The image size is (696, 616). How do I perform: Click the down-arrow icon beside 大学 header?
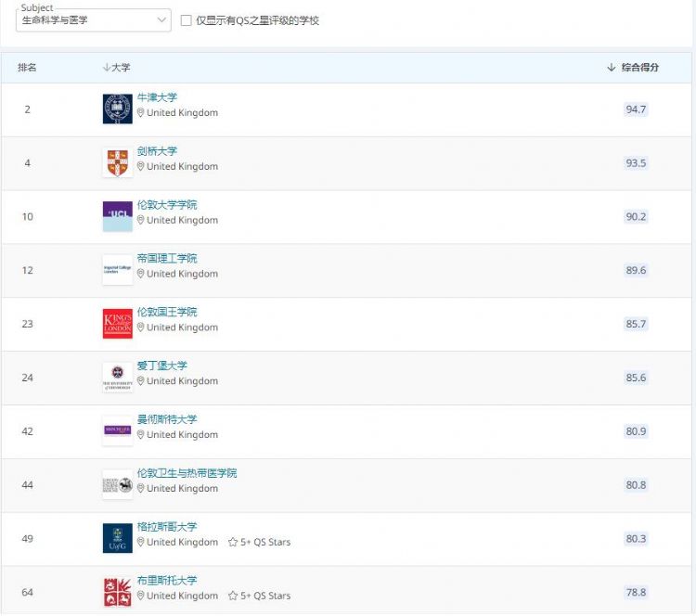click(106, 68)
